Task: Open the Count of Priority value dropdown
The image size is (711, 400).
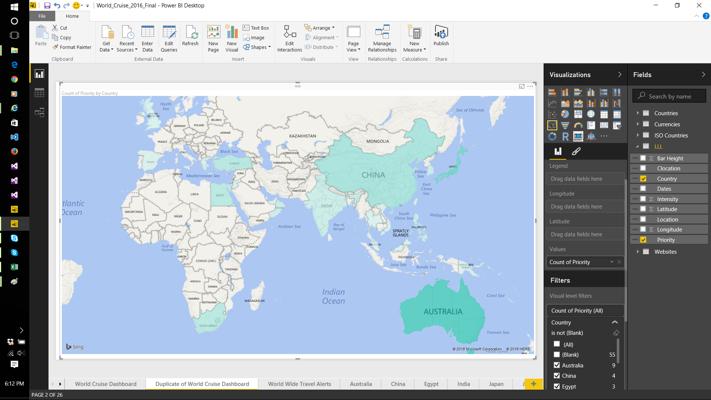Action: [x=612, y=262]
